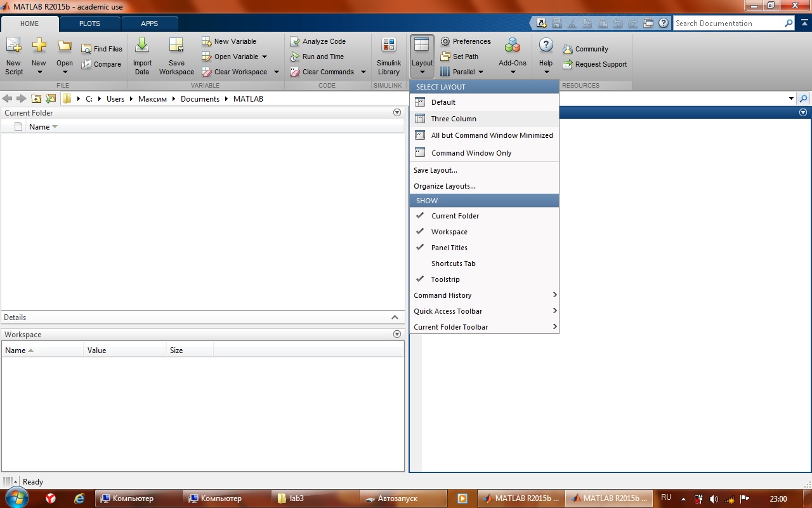Switch to the PLOTS tab
The image size is (812, 508).
89,23
